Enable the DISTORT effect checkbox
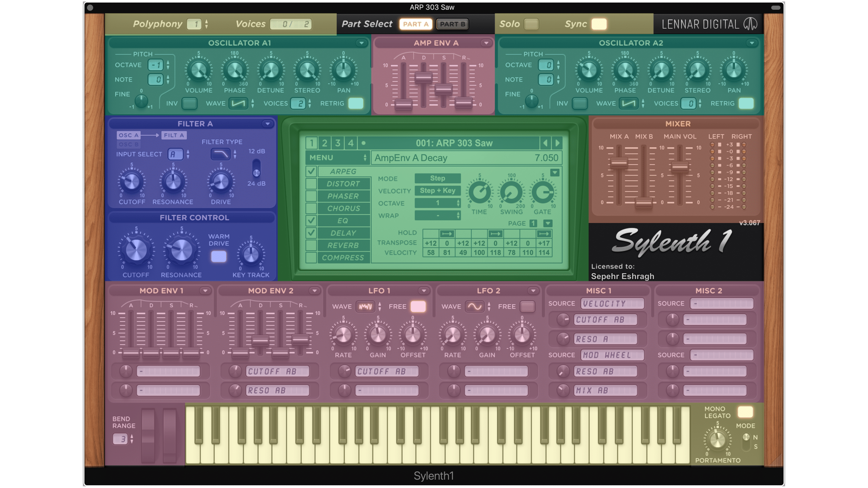 point(311,184)
